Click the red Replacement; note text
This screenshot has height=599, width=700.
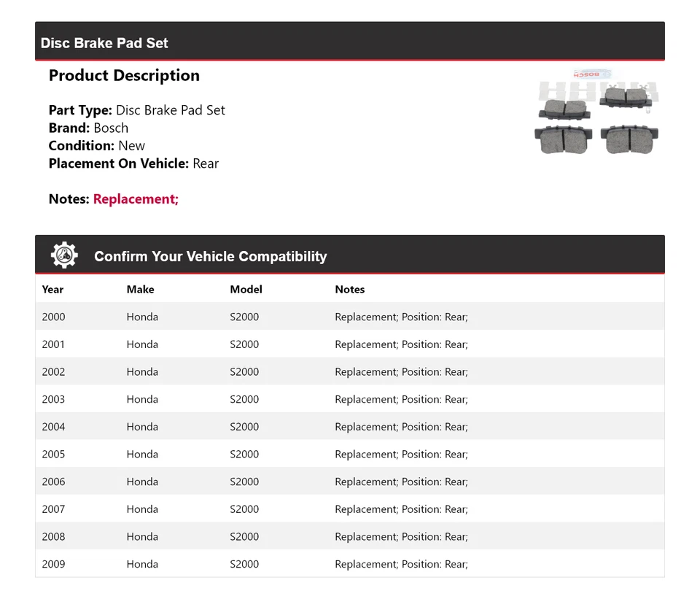point(136,199)
